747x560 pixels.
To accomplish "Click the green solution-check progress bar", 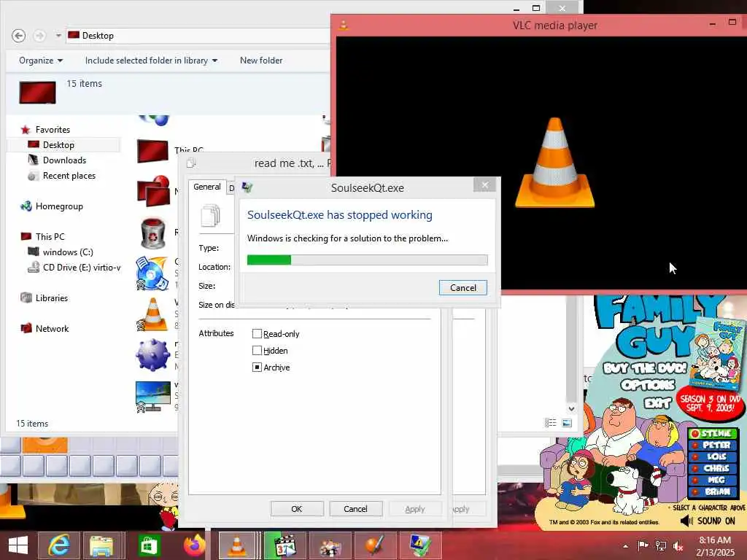I will [367, 260].
